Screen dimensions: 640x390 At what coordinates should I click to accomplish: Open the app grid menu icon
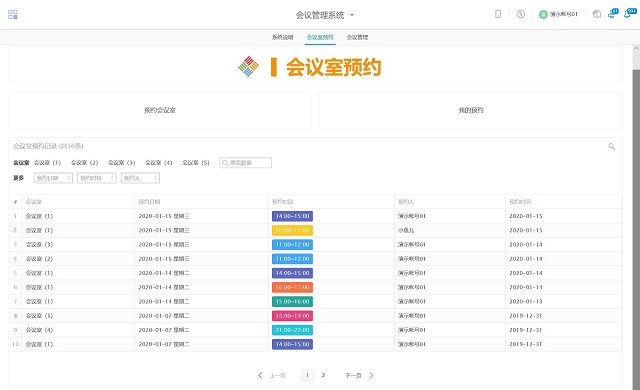point(13,15)
